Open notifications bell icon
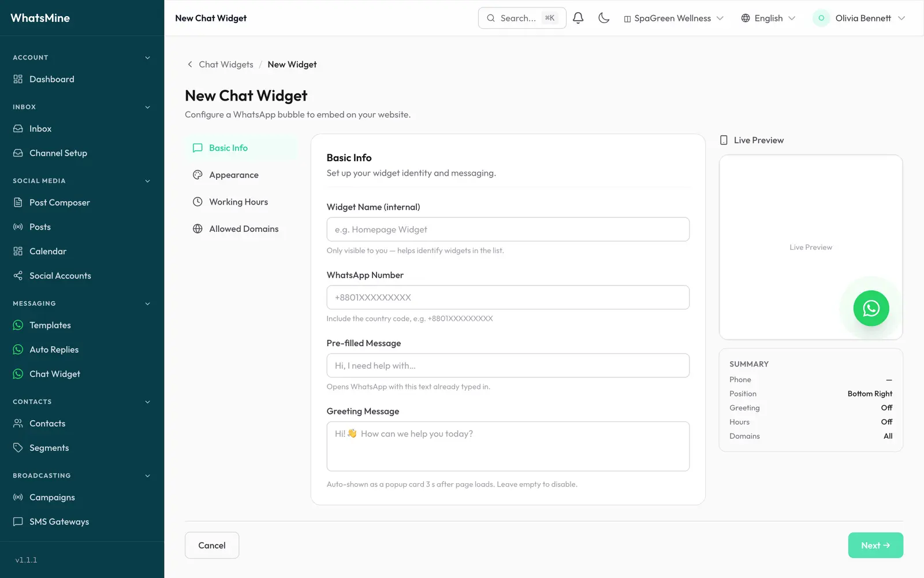Screen dimensions: 924x578 pos(578,18)
